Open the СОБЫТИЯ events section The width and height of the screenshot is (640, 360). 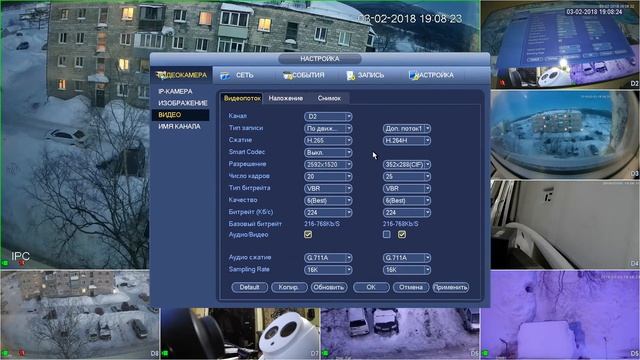[x=304, y=75]
